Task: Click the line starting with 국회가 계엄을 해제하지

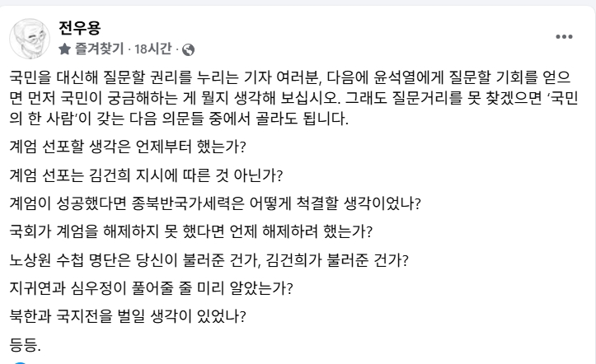Action: point(191,231)
